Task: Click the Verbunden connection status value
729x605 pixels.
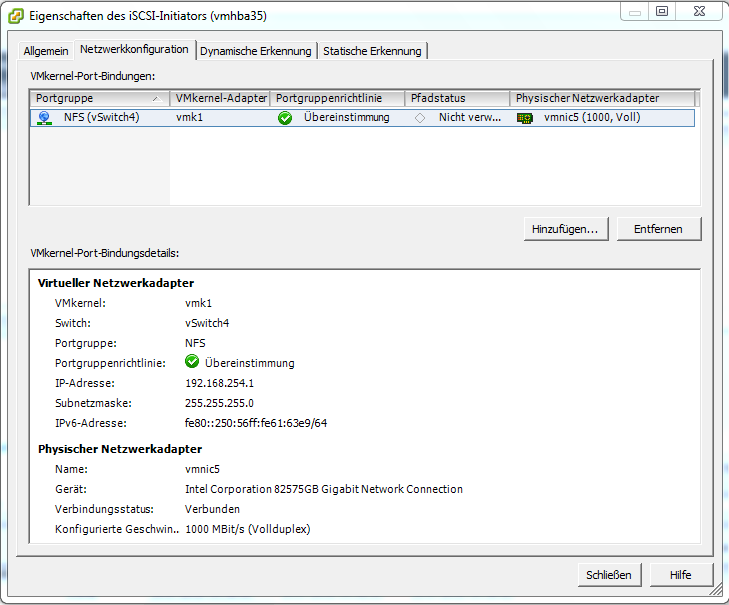Action: (x=212, y=509)
